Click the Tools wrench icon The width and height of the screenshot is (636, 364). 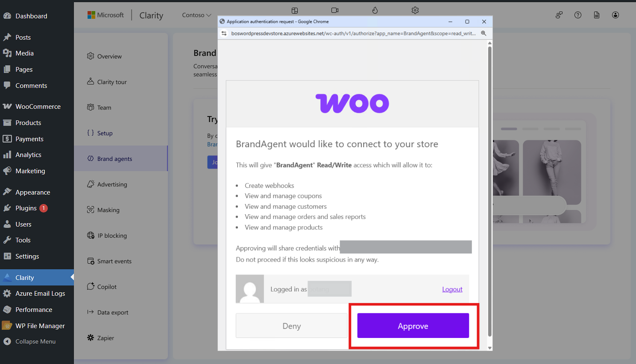coord(7,240)
